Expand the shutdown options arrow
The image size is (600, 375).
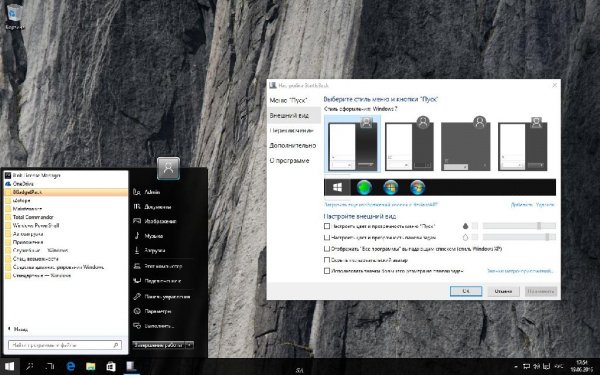[189, 345]
